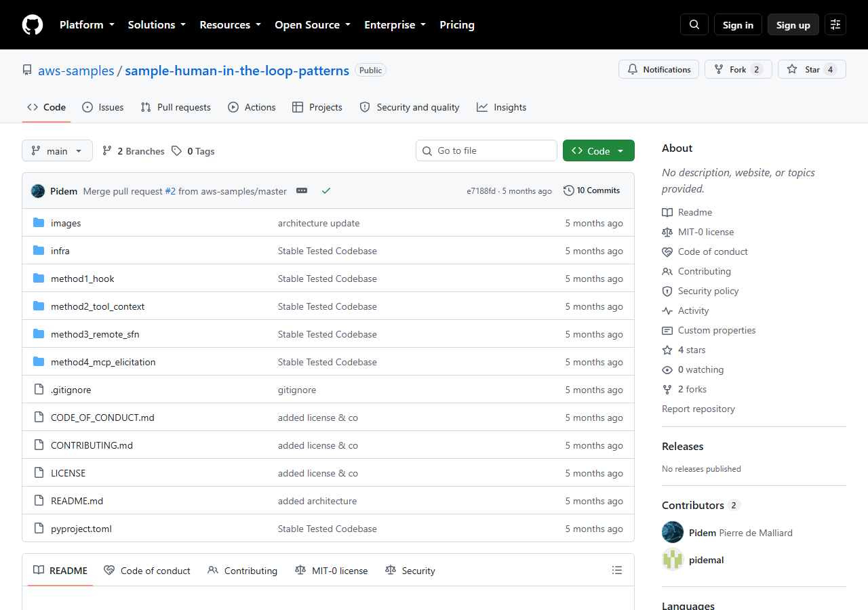Click the pidemal contributor avatar
The image size is (868, 610).
pyautogui.click(x=673, y=560)
